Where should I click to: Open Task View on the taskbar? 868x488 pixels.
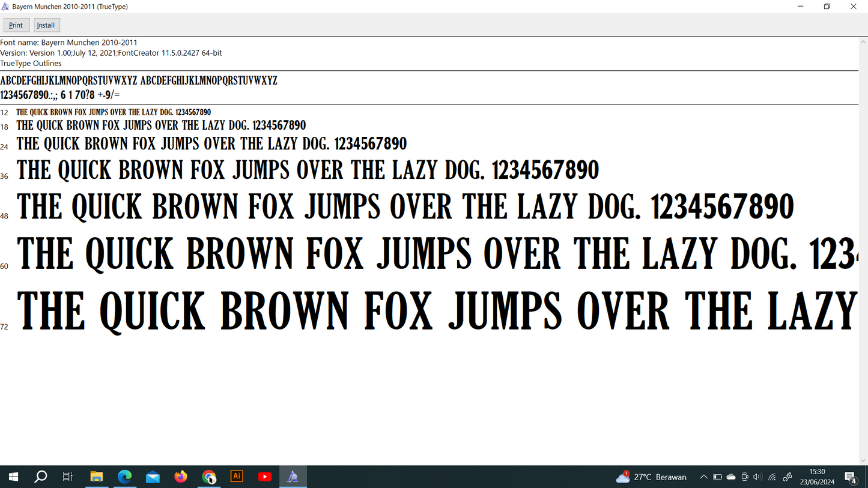tap(68, 477)
